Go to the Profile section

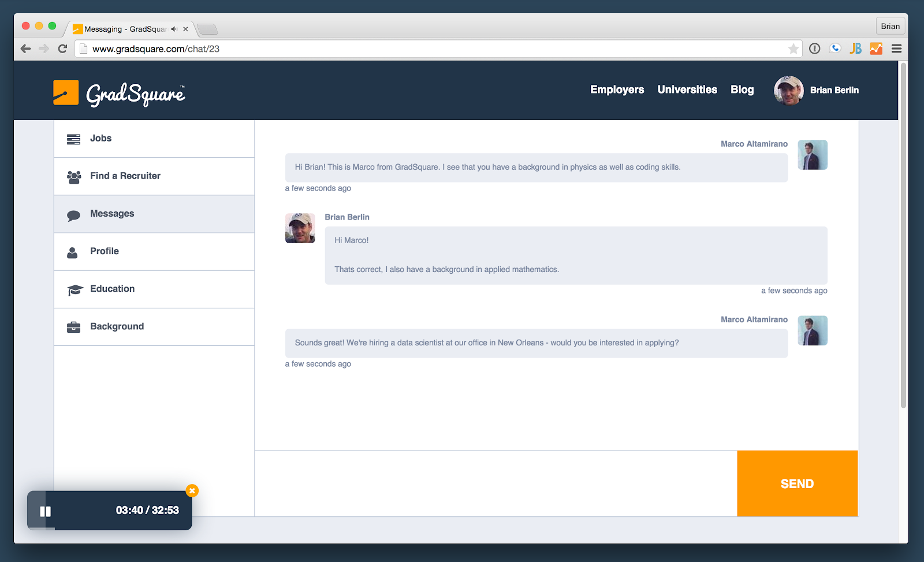coord(154,252)
